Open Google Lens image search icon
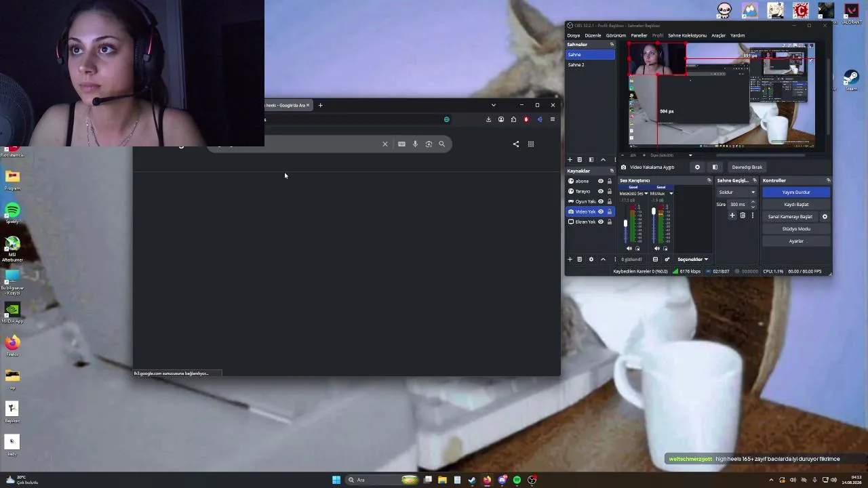 pos(429,144)
